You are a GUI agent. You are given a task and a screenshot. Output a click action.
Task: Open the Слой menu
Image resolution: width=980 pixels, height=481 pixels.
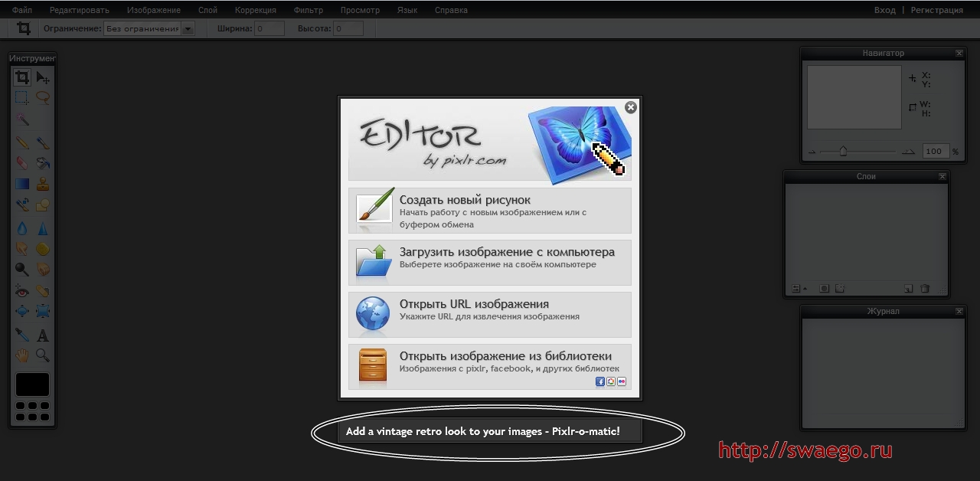click(x=207, y=10)
